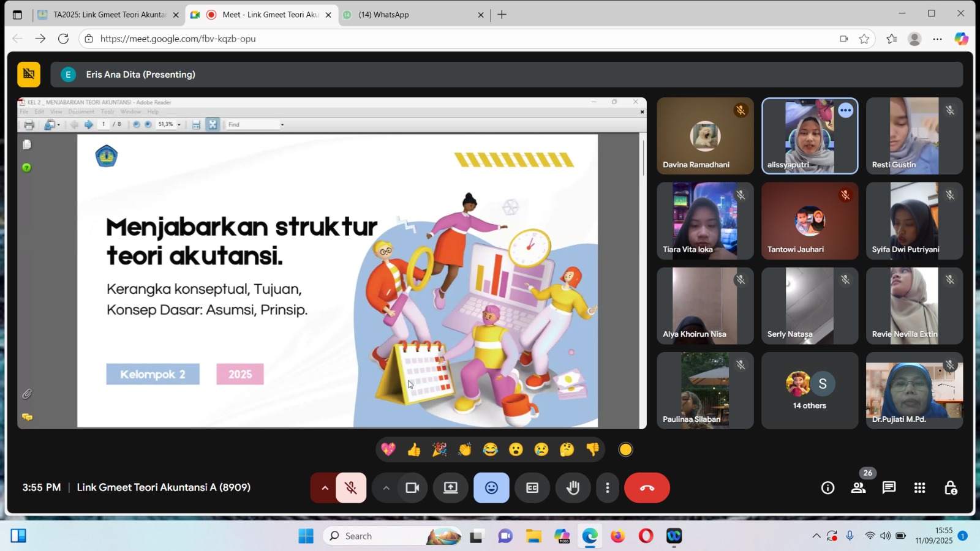Send the laughing face reaction
The width and height of the screenshot is (980, 551).
tap(490, 450)
